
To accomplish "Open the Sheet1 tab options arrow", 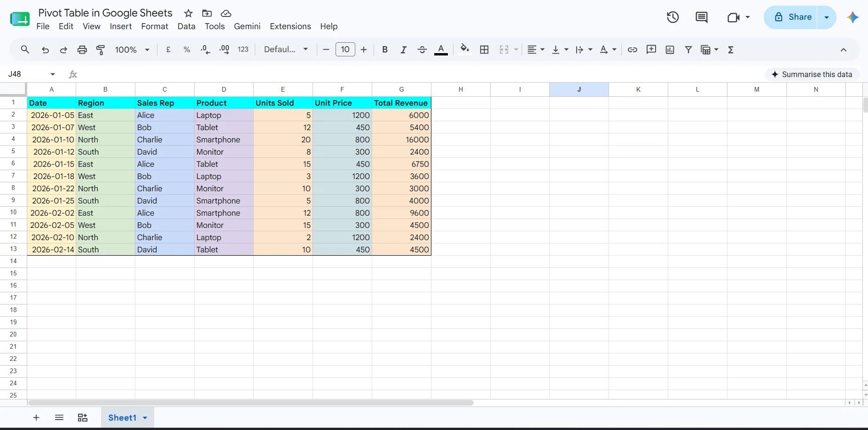I will coord(145,418).
